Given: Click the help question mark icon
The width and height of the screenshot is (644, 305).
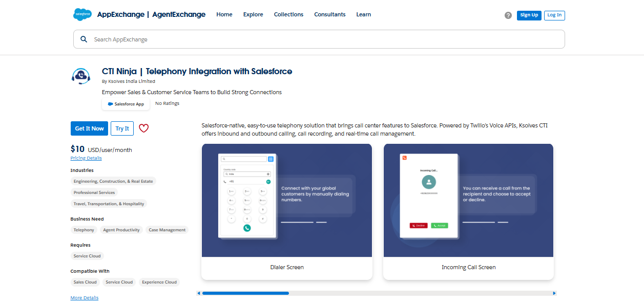Looking at the screenshot, I should (x=508, y=15).
